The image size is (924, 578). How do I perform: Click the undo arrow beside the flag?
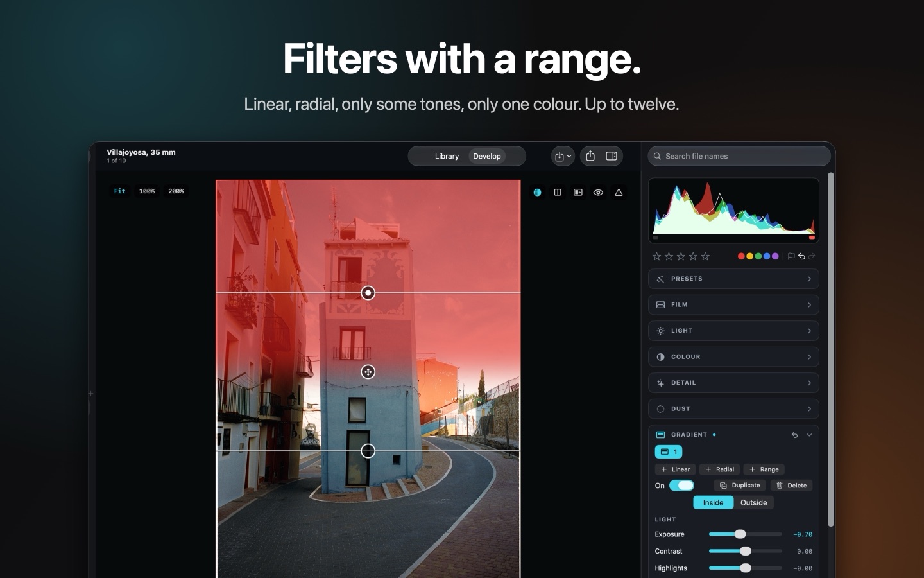click(x=801, y=256)
